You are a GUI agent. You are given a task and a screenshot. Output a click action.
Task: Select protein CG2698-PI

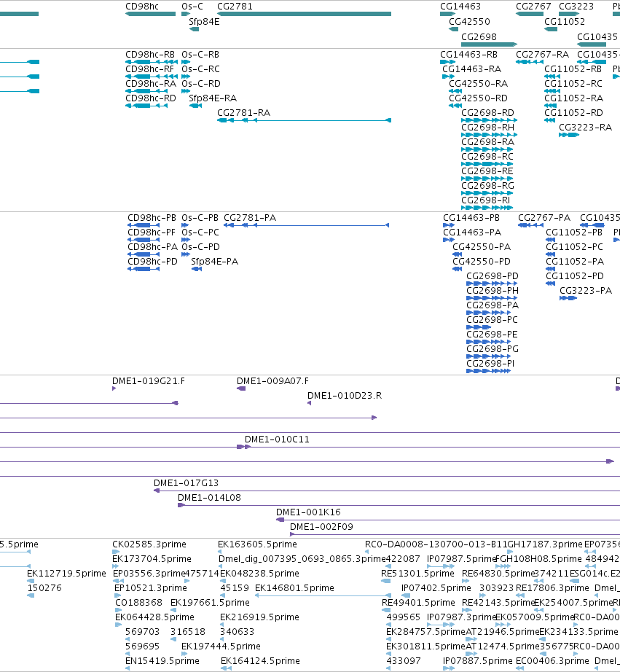488,371
